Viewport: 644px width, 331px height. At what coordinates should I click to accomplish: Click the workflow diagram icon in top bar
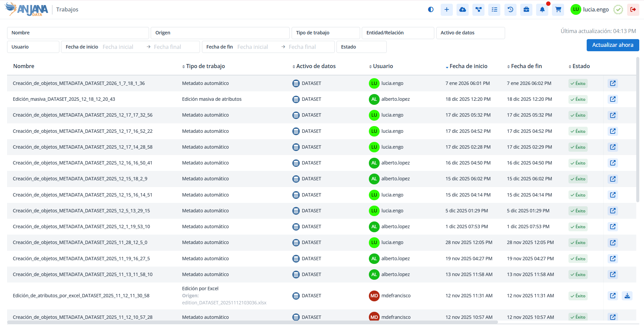click(x=478, y=9)
